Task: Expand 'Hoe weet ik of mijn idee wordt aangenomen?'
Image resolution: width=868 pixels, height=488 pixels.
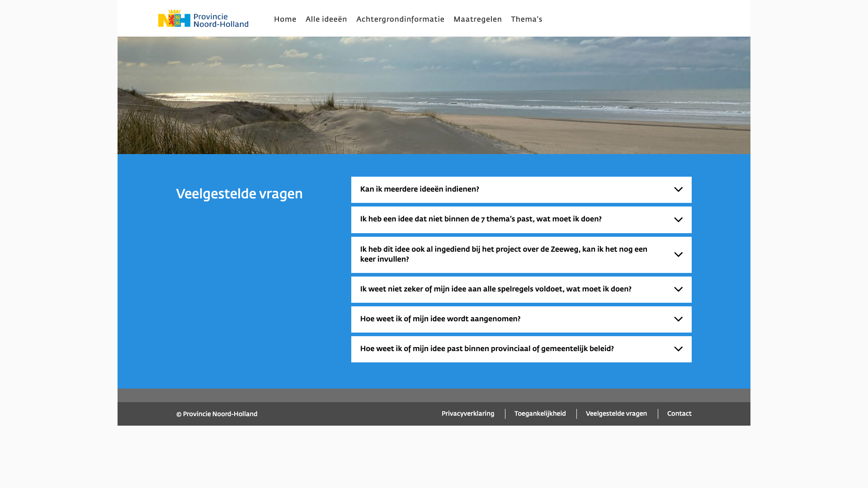Action: pos(440,319)
